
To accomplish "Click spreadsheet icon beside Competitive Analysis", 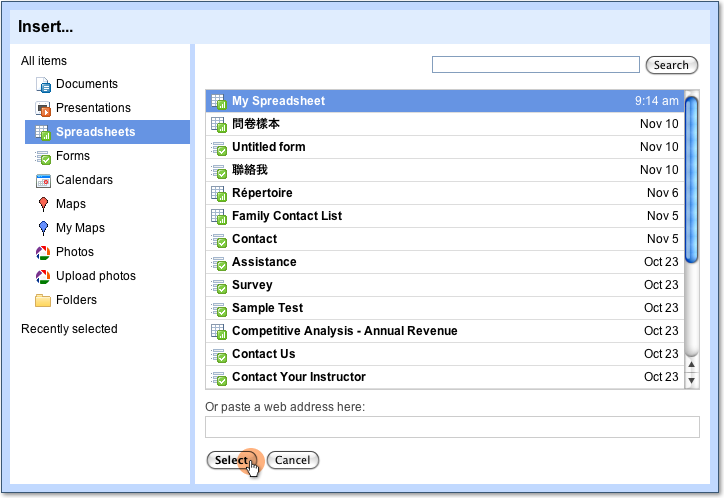I will pos(218,331).
